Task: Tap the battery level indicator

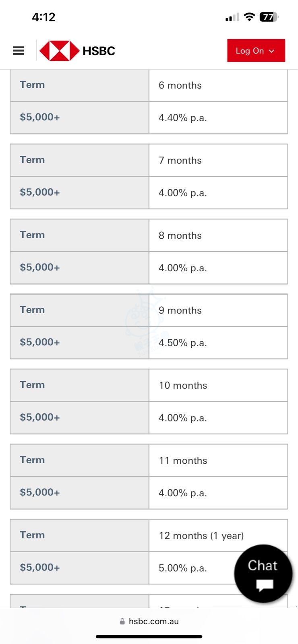Action: coord(269,17)
